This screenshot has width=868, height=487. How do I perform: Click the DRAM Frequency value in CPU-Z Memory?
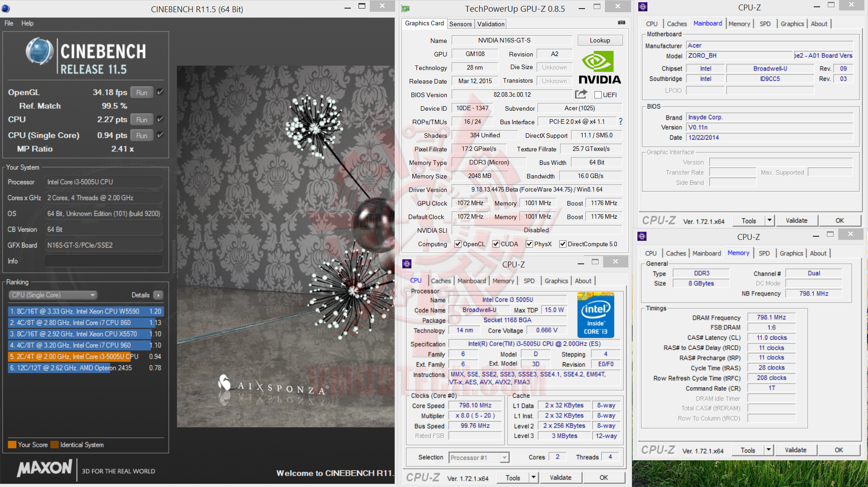(x=771, y=317)
